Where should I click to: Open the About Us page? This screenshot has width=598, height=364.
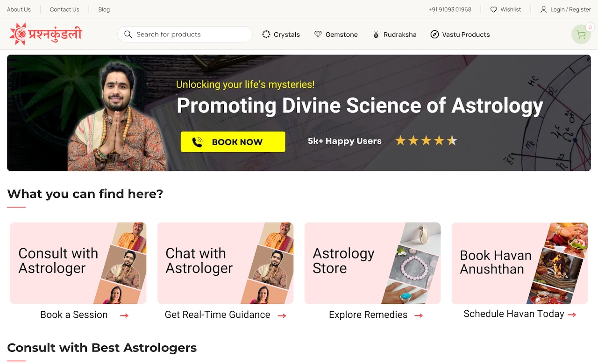pos(19,9)
